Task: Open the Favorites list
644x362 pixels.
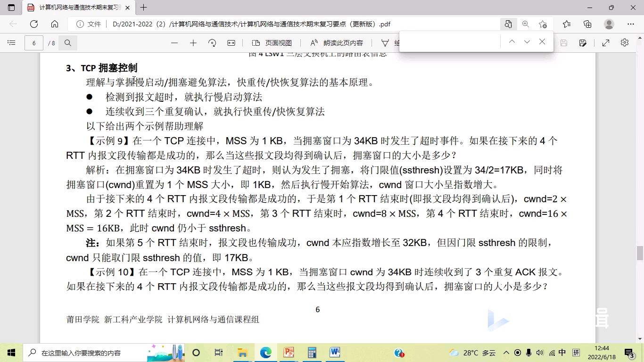Action: (567, 24)
